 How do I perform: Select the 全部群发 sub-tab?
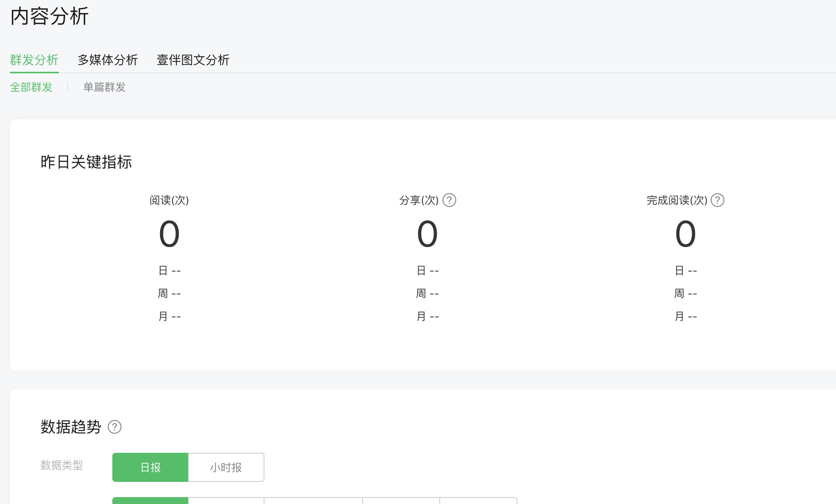click(31, 87)
